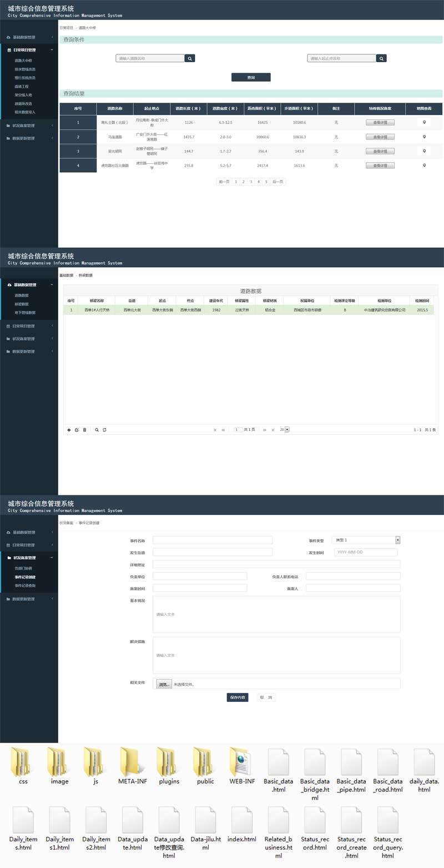Image resolution: width=444 pixels, height=868 pixels.
Task: Click the 保存内容 button
Action: [238, 698]
